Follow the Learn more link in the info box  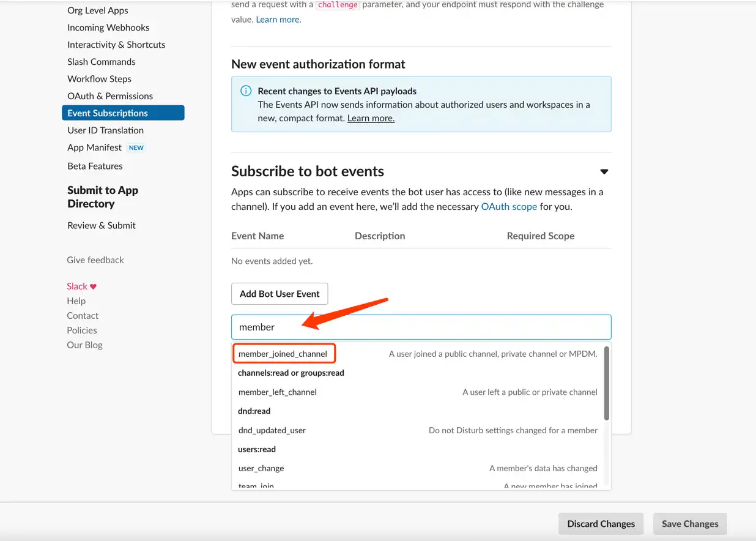pos(371,118)
